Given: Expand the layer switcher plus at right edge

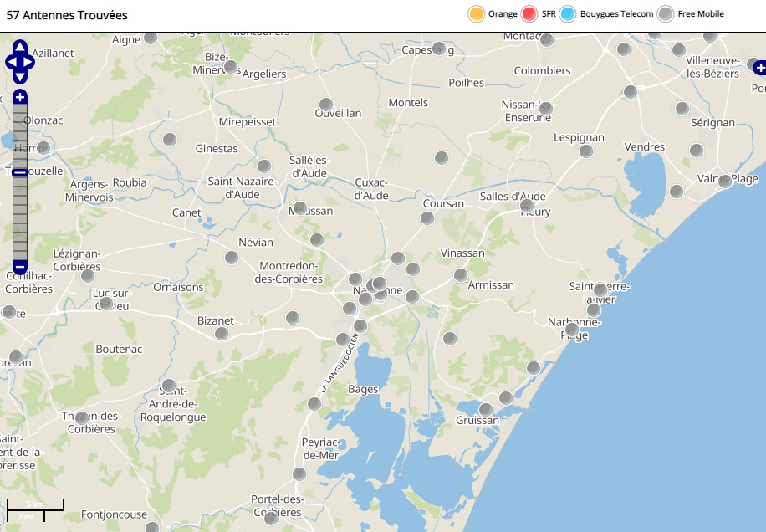Looking at the screenshot, I should [x=759, y=68].
